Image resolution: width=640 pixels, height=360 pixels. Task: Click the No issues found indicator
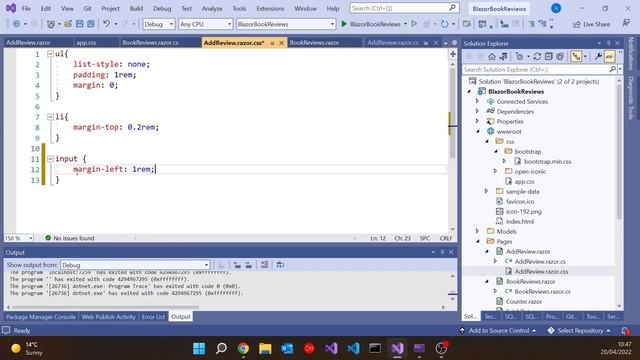point(70,238)
